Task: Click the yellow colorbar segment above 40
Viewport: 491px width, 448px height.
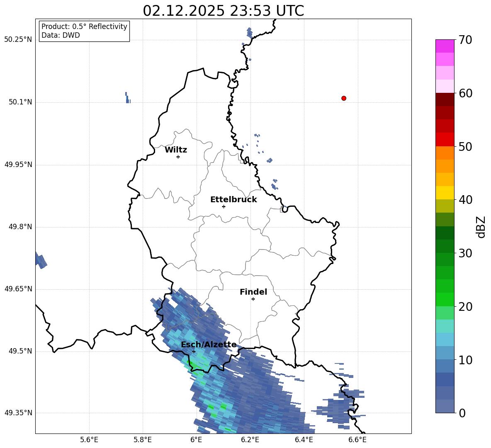Action: 445,193
